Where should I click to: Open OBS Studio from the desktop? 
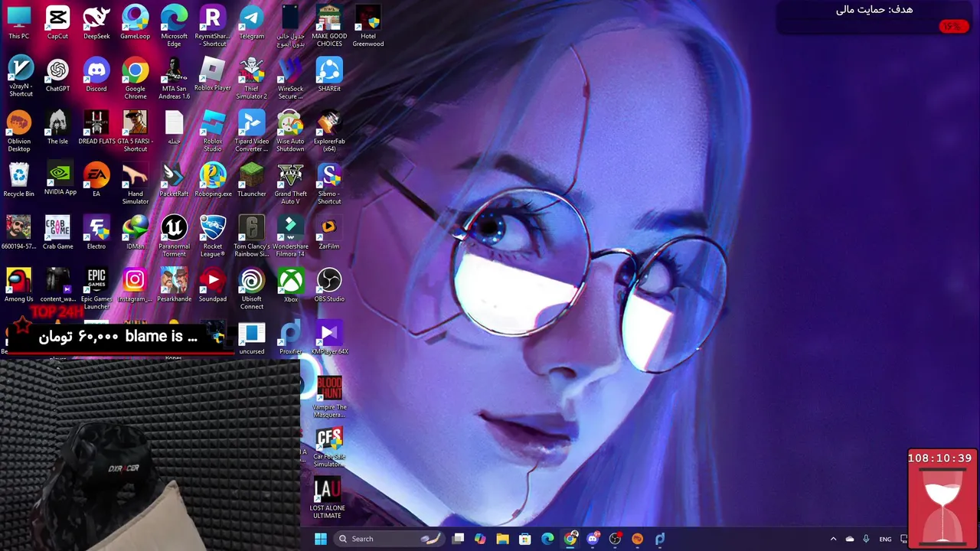point(329,285)
